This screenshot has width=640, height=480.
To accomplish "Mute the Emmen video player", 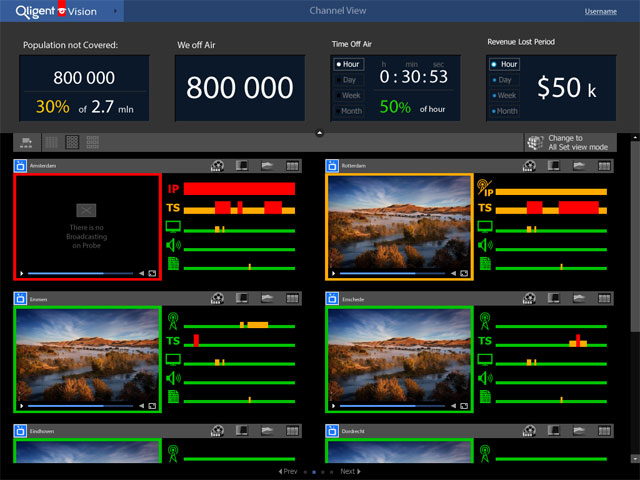I will click(x=142, y=406).
